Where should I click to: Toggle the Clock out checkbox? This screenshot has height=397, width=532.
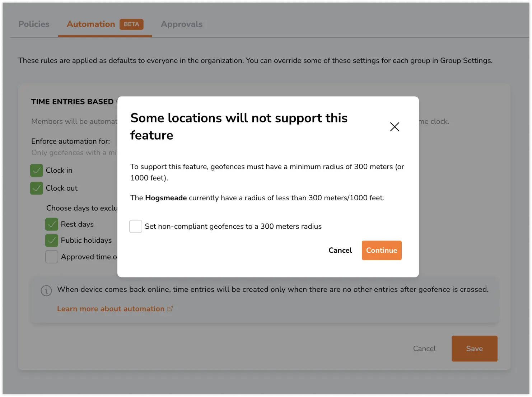point(37,188)
